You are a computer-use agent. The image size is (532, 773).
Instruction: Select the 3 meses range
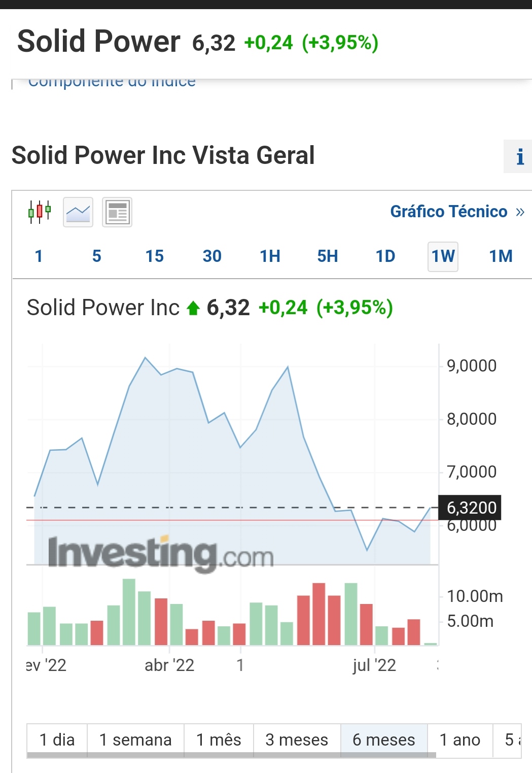tap(297, 740)
